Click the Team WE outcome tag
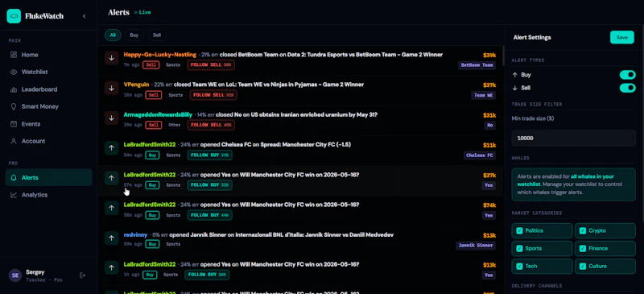The image size is (644, 294). (483, 95)
